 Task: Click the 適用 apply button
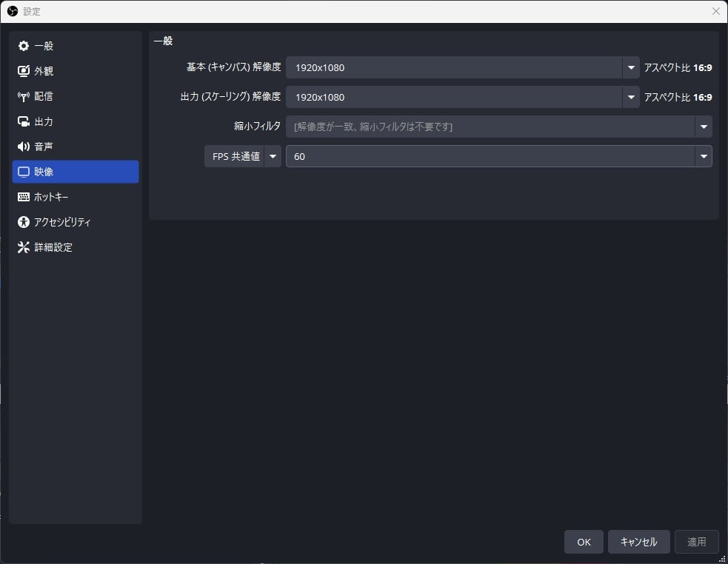pyautogui.click(x=696, y=542)
